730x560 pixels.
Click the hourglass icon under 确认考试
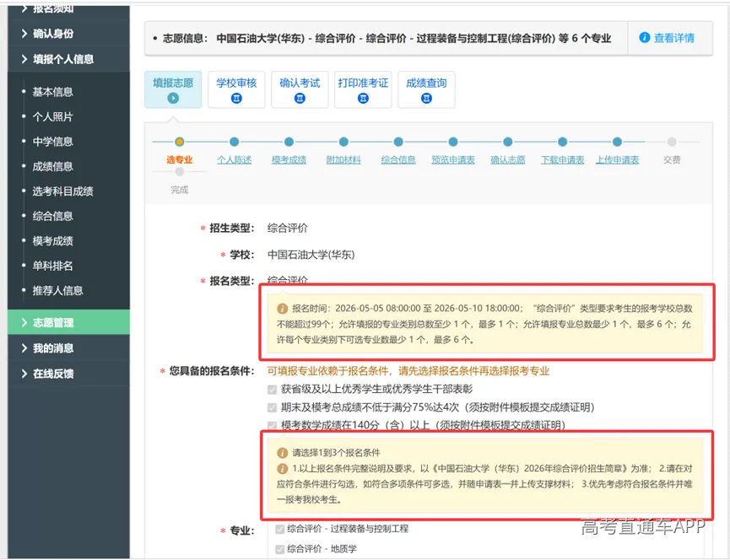300,98
